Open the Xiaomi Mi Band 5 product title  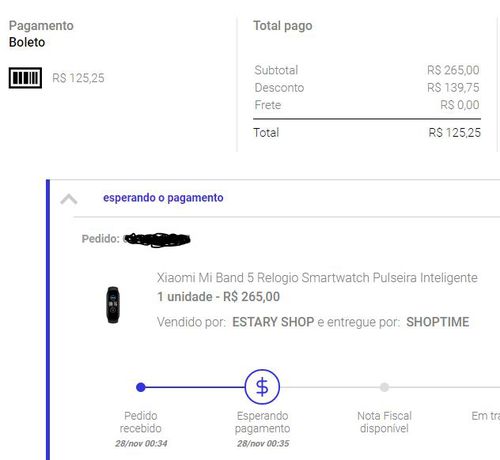tap(317, 277)
